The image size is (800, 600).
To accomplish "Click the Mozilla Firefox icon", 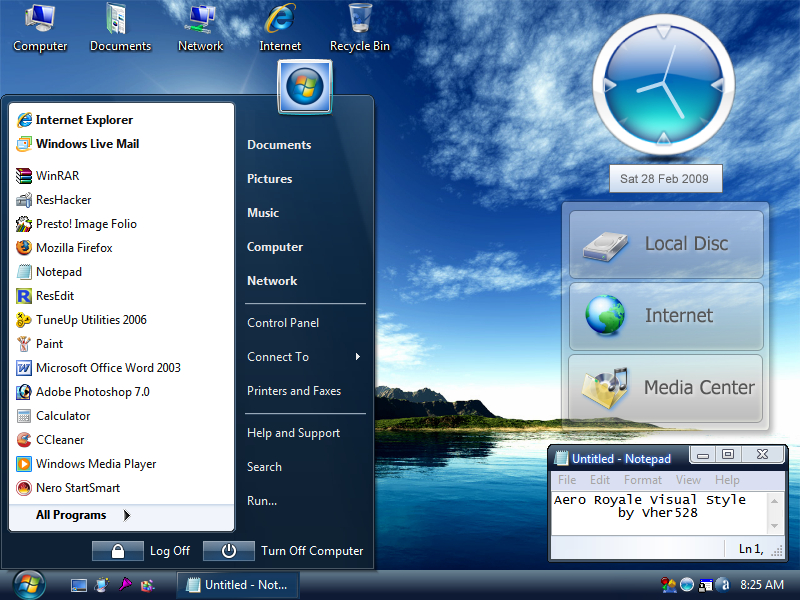I will 24,247.
